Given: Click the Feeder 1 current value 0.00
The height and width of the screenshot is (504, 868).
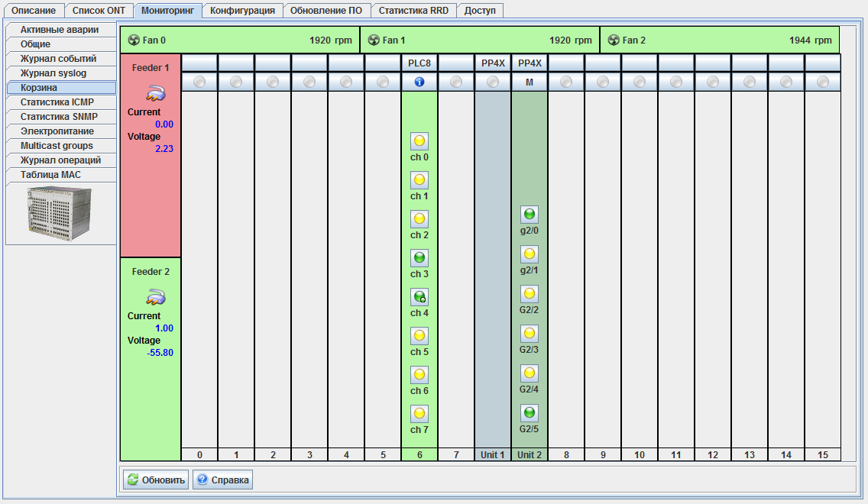Looking at the screenshot, I should pyautogui.click(x=164, y=124).
